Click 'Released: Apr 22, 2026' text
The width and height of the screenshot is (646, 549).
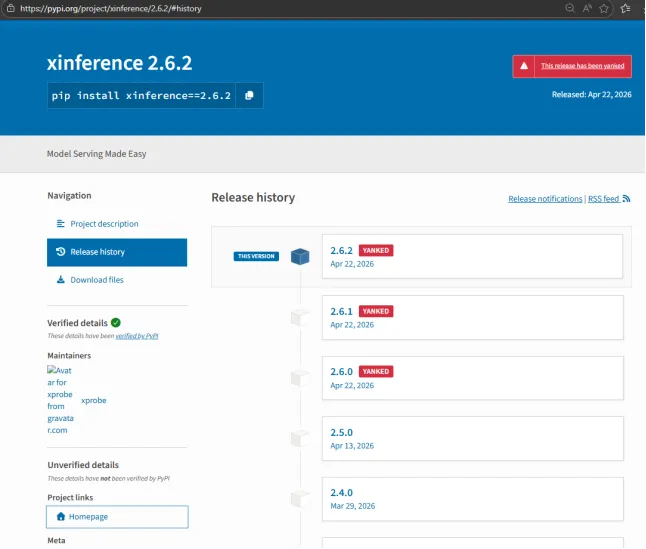pyautogui.click(x=592, y=95)
